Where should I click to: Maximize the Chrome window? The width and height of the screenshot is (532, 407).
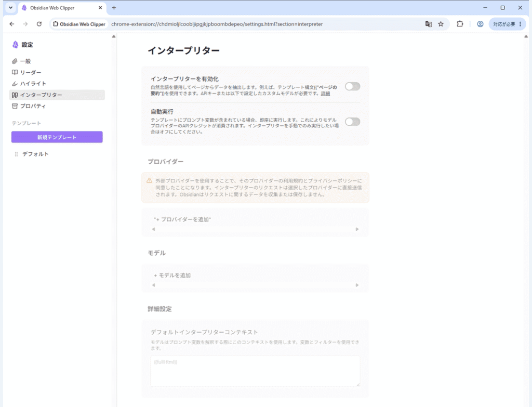point(503,7)
